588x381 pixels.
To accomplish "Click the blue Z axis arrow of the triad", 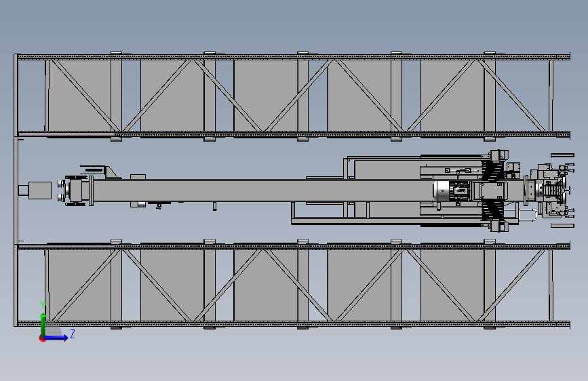I will 56,338.
